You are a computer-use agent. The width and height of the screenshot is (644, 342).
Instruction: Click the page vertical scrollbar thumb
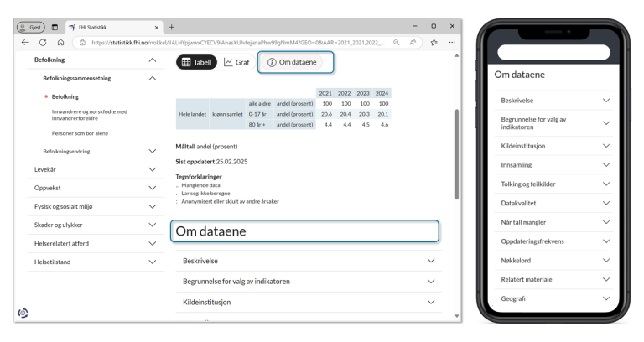coord(457,154)
